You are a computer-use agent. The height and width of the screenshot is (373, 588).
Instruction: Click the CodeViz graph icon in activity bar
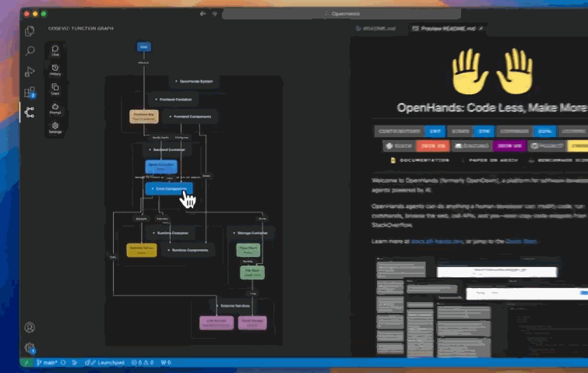pos(30,112)
